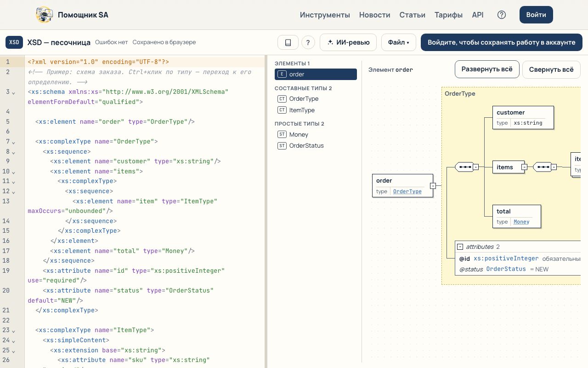Open the reference book icon button
This screenshot has width=588, height=368.
(288, 42)
